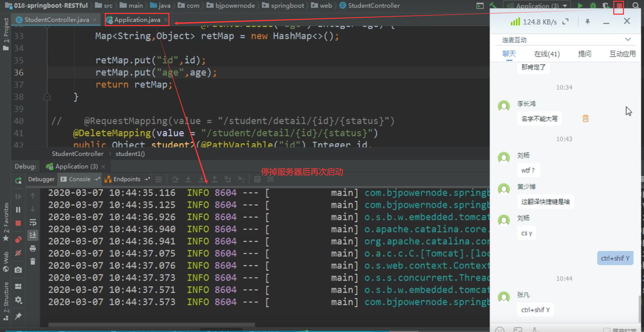
Task: Click breadcrumb folder bjpowernode
Action: click(x=231, y=6)
